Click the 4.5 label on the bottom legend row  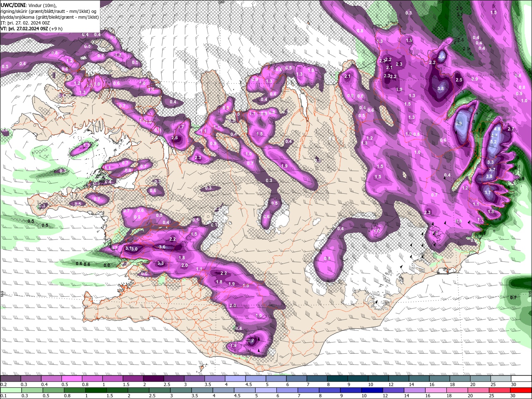[237, 396]
